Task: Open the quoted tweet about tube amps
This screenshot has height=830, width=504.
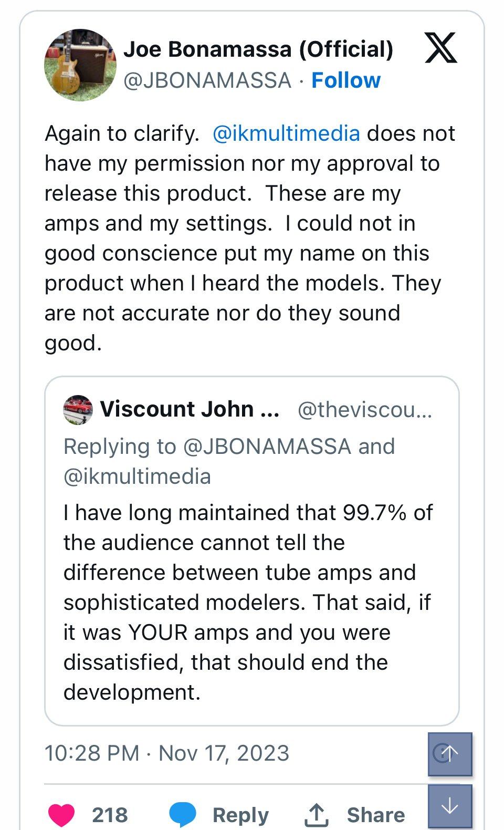Action: tap(247, 602)
